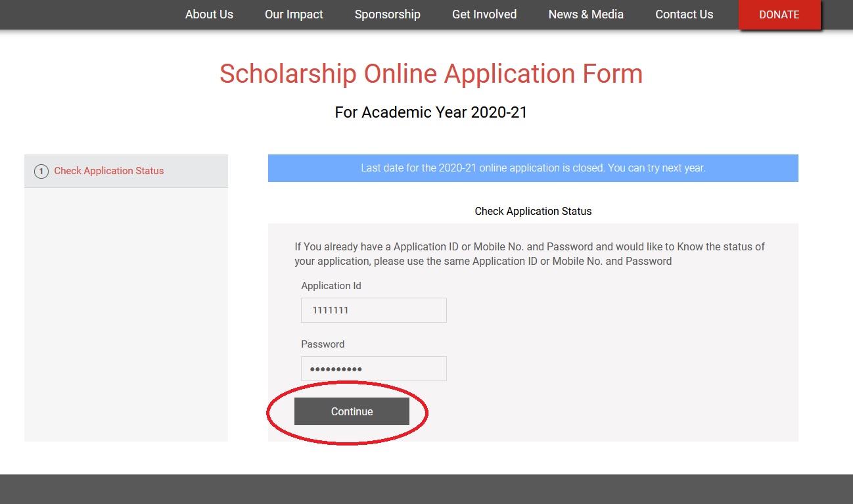Open the Our Impact menu
This screenshot has width=853, height=504.
point(294,14)
